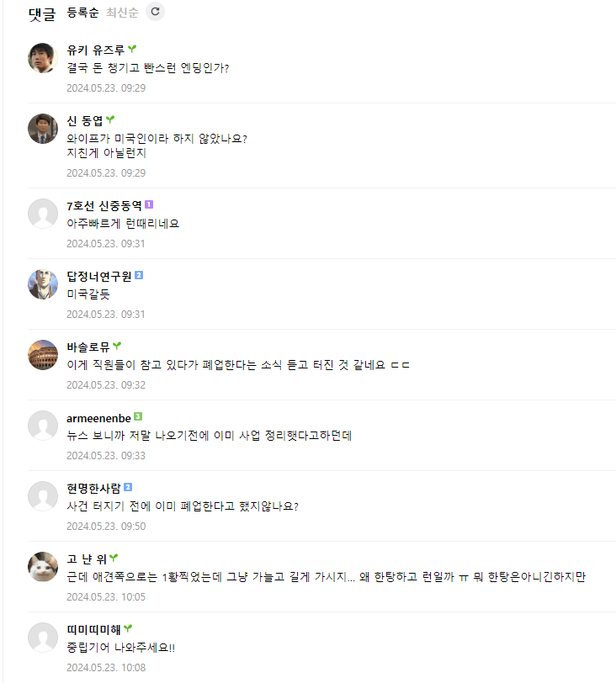Click the sprout icon next to 유키 유즈루

coord(132,50)
